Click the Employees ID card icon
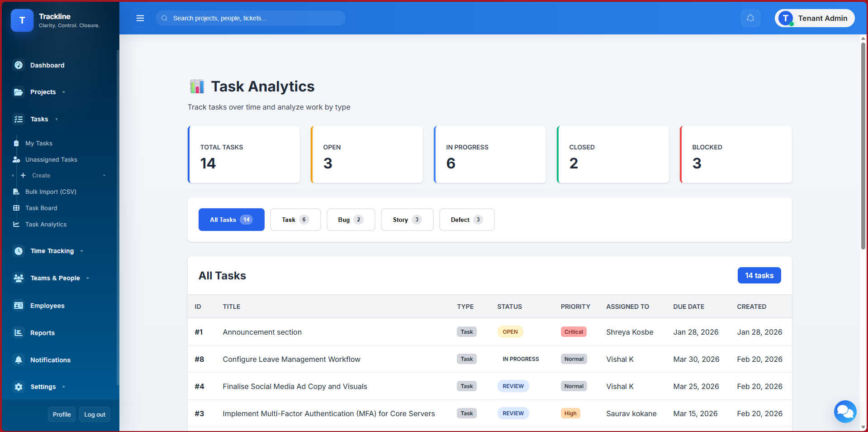 [19, 306]
